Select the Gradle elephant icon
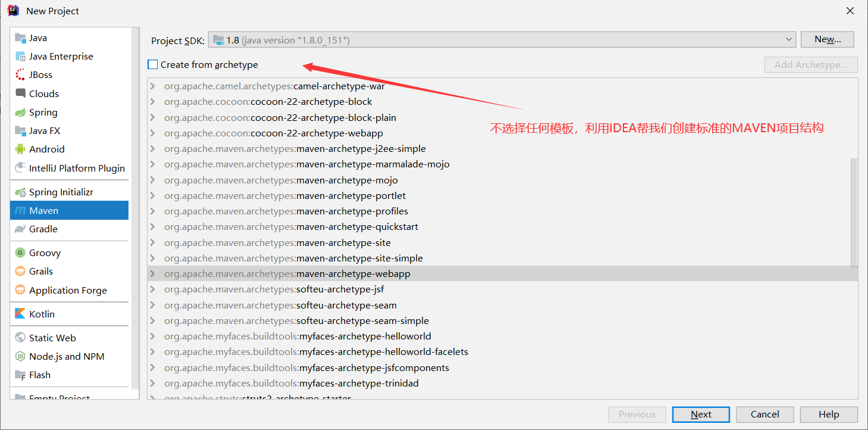Image resolution: width=868 pixels, height=430 pixels. [20, 229]
